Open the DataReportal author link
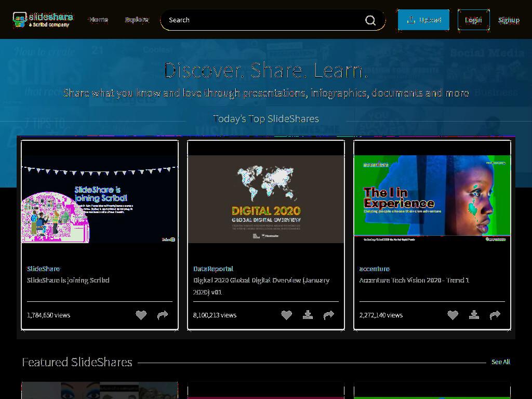This screenshot has width=532, height=399. [x=213, y=269]
